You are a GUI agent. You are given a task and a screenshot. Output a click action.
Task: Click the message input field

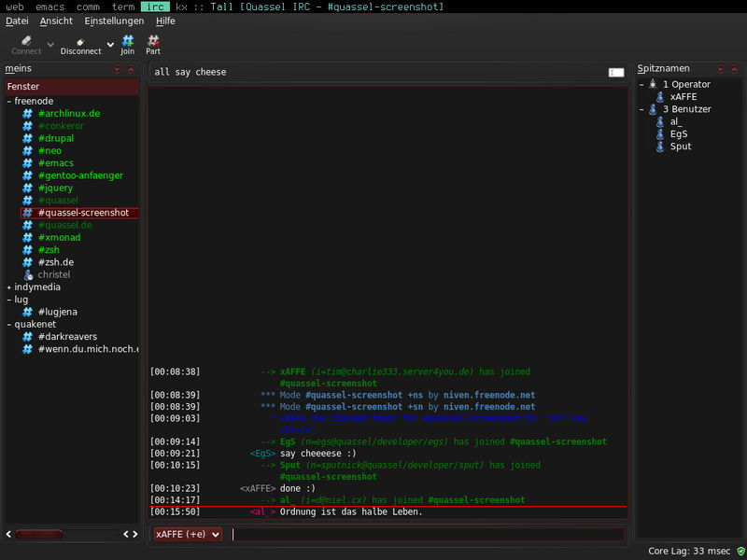[x=429, y=534]
